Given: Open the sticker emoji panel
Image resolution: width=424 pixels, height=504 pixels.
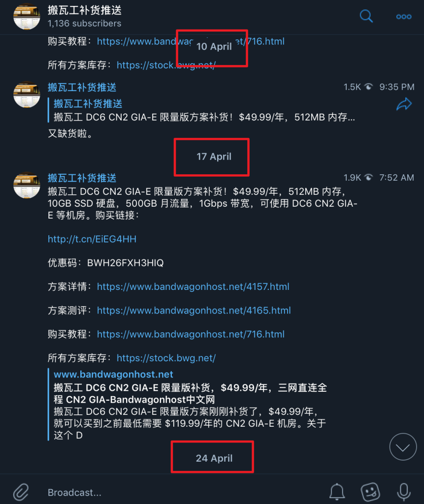Looking at the screenshot, I should 370,492.
